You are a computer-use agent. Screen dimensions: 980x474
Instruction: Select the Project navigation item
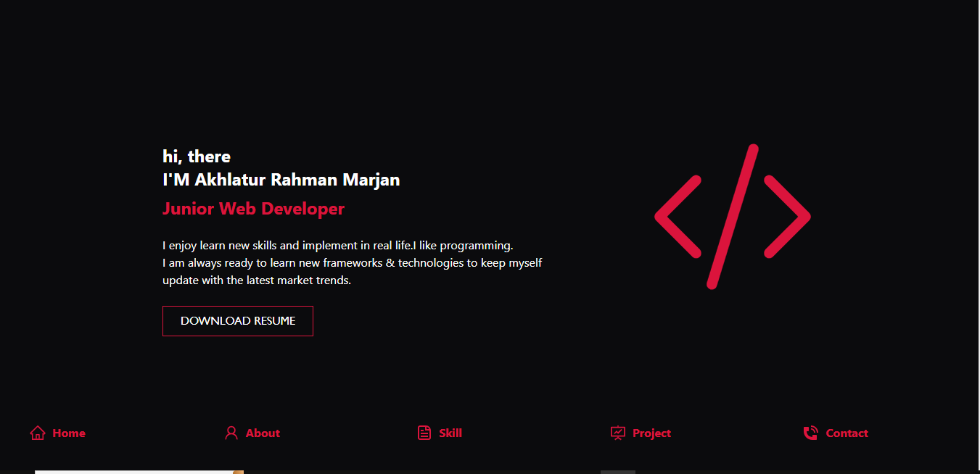coord(652,433)
